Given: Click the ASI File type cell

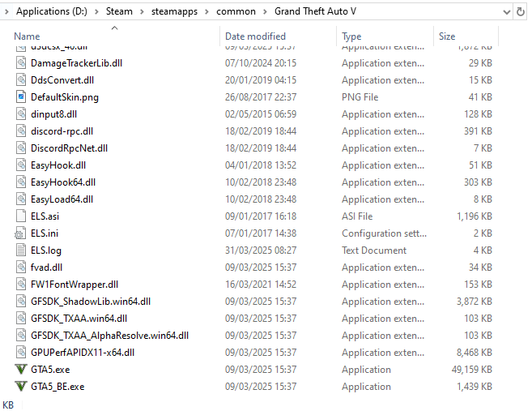Looking at the screenshot, I should coord(357,216).
